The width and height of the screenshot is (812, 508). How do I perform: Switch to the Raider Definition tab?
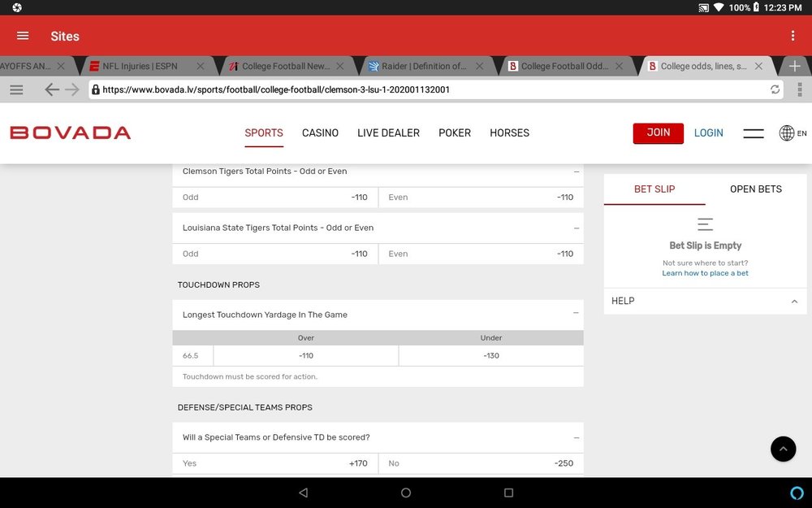pyautogui.click(x=424, y=67)
